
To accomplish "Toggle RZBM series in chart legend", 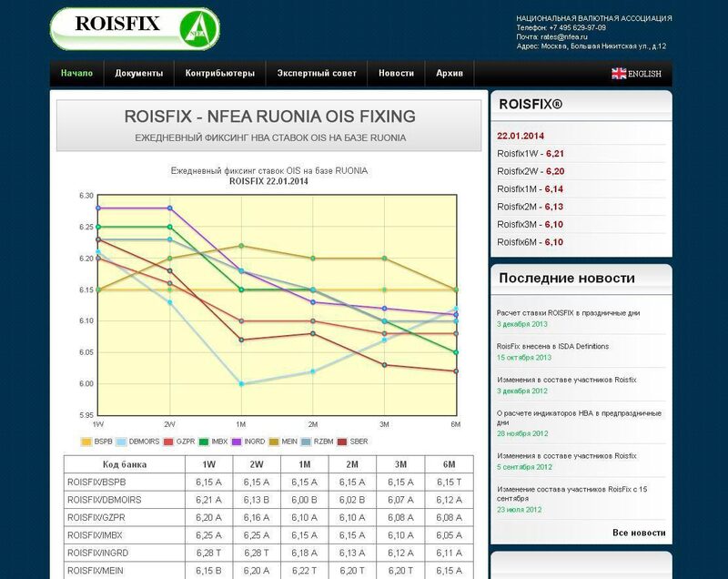I will 317,442.
